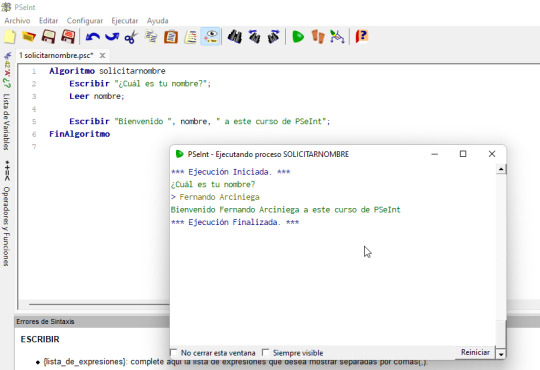Enable 'Siempre visible' checkbox

click(266, 352)
